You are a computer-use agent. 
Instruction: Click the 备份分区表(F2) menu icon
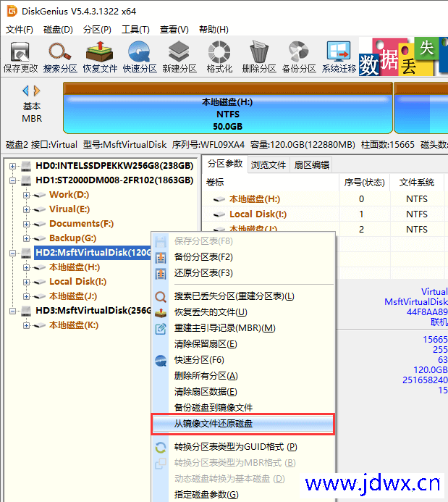(161, 257)
